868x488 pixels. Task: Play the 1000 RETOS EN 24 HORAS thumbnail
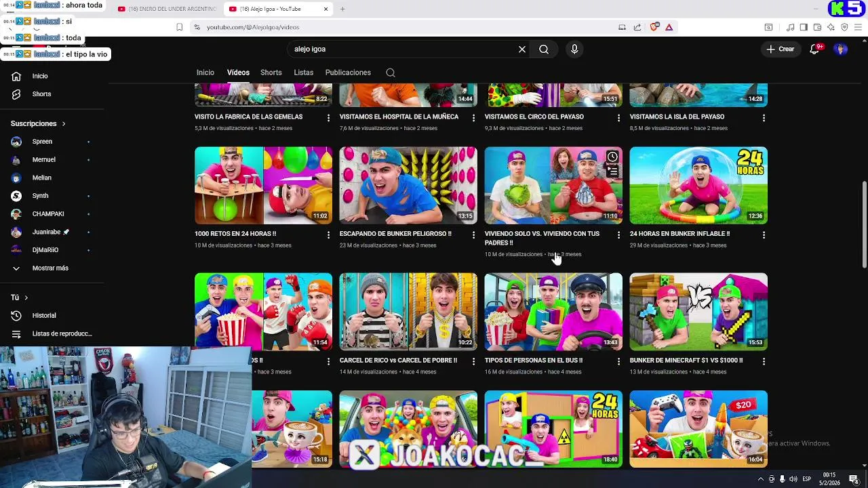263,185
